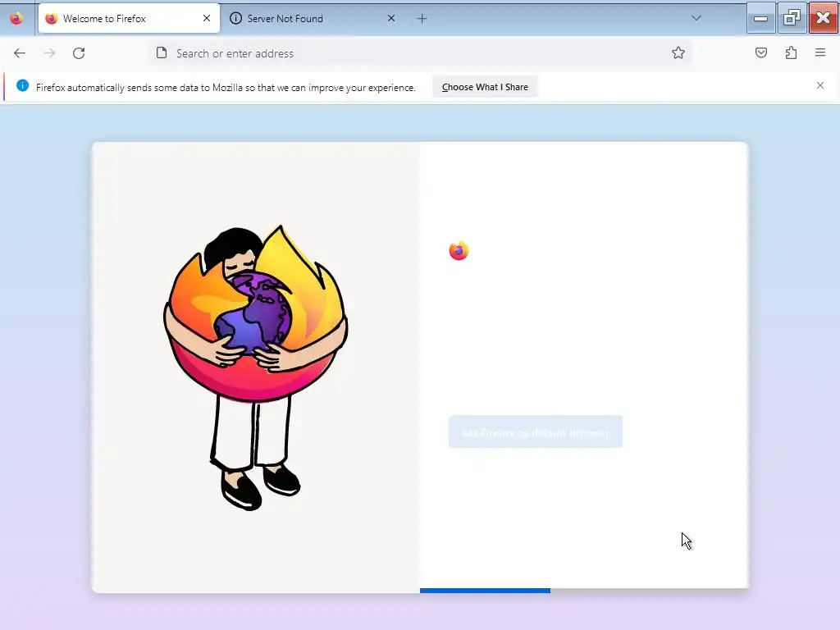Click the Set Firefox as default browser button

tap(536, 431)
